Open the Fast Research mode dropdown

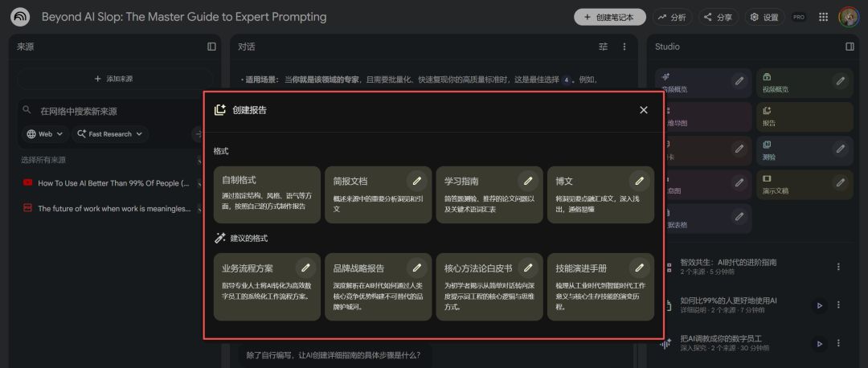tap(110, 134)
